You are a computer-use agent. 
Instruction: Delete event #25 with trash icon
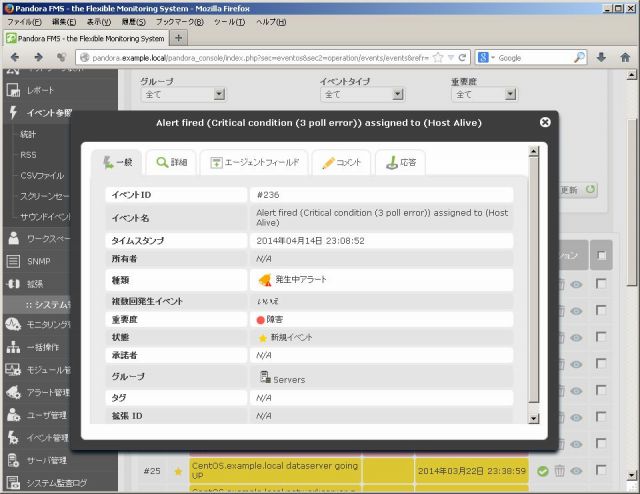pyautogui.click(x=559, y=471)
